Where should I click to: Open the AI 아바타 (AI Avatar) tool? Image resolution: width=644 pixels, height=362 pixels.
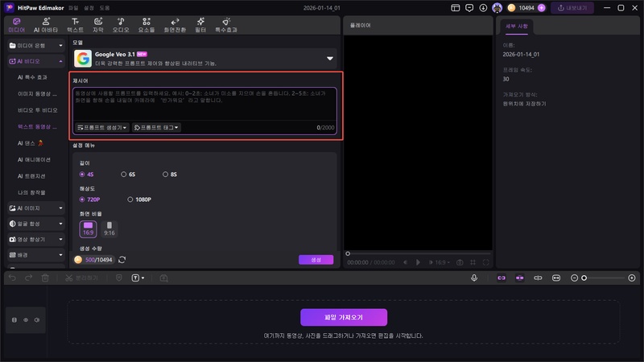46,25
